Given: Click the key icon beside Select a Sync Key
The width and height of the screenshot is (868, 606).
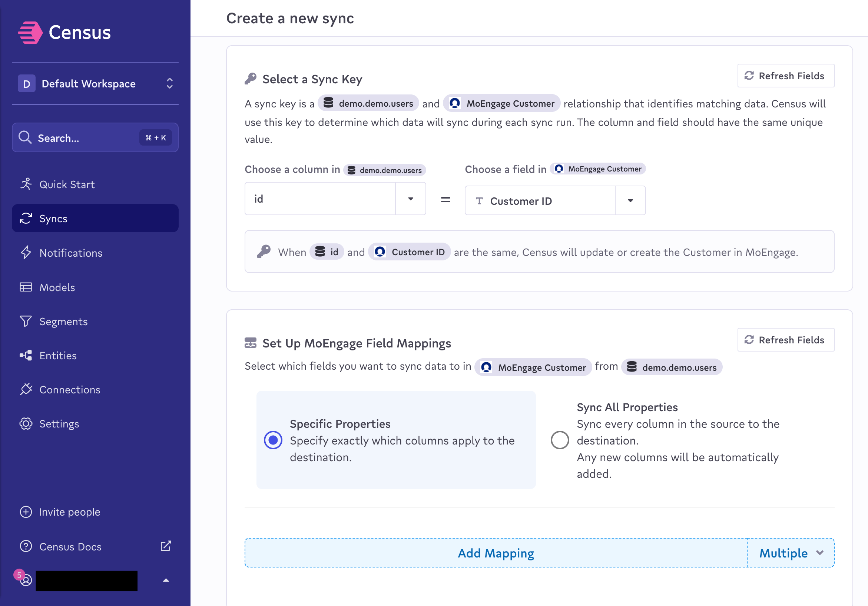Looking at the screenshot, I should 250,79.
